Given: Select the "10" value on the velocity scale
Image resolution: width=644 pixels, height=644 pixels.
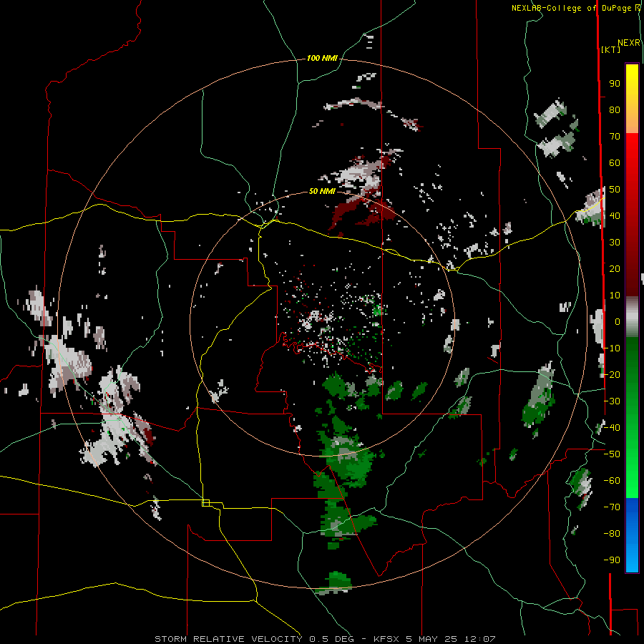Looking at the screenshot, I should 615,296.
